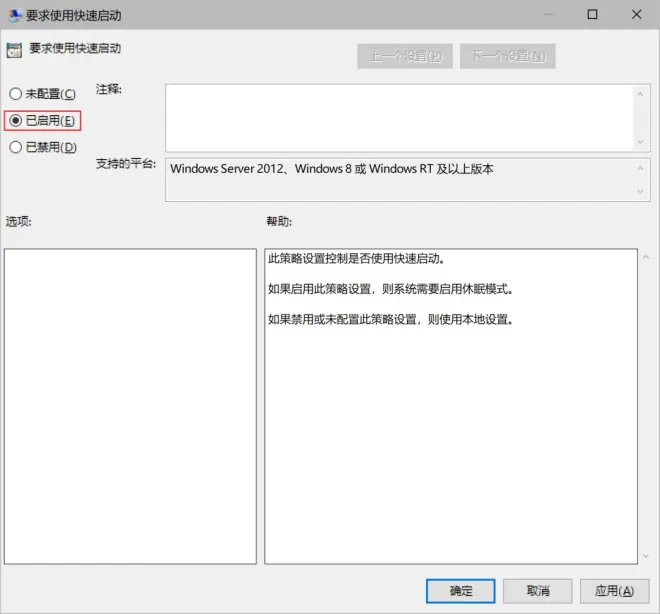660x614 pixels.
Task: Click the policy setting icon beside 要求使用快速启动
Action: [14, 50]
